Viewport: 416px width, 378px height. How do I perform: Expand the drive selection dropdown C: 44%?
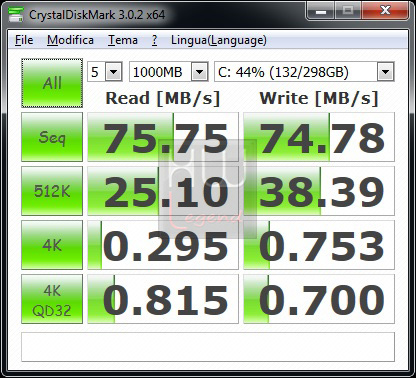point(386,72)
